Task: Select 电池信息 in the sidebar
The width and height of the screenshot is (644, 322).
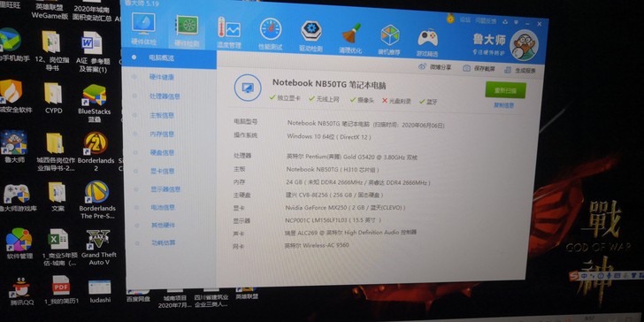Action: (163, 207)
